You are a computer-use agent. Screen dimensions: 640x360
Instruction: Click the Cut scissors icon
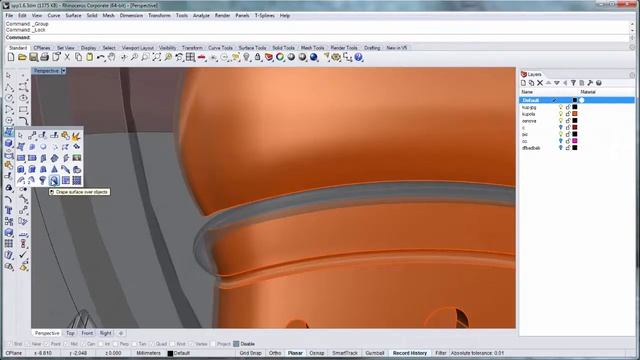tap(67, 58)
